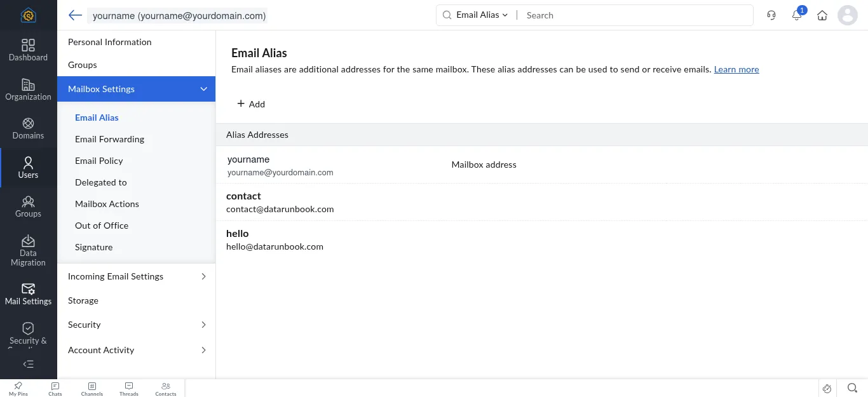
Task: Select Email Alias submenu item
Action: click(97, 118)
